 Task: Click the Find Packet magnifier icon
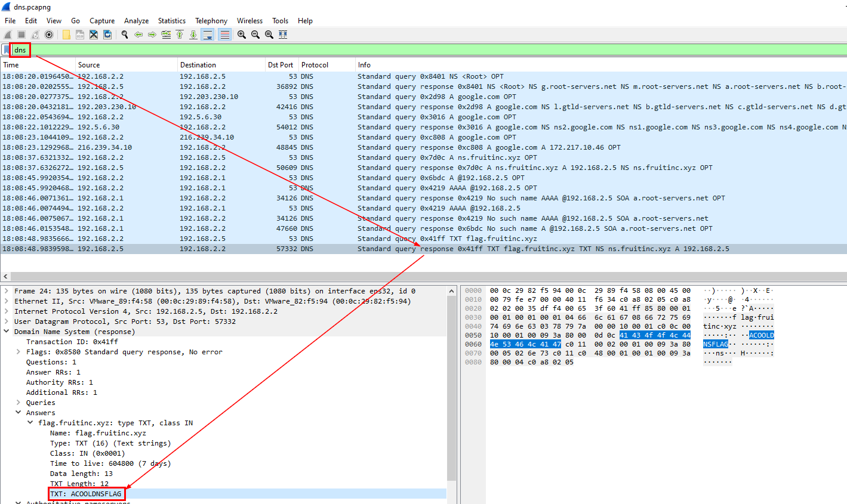[x=125, y=35]
